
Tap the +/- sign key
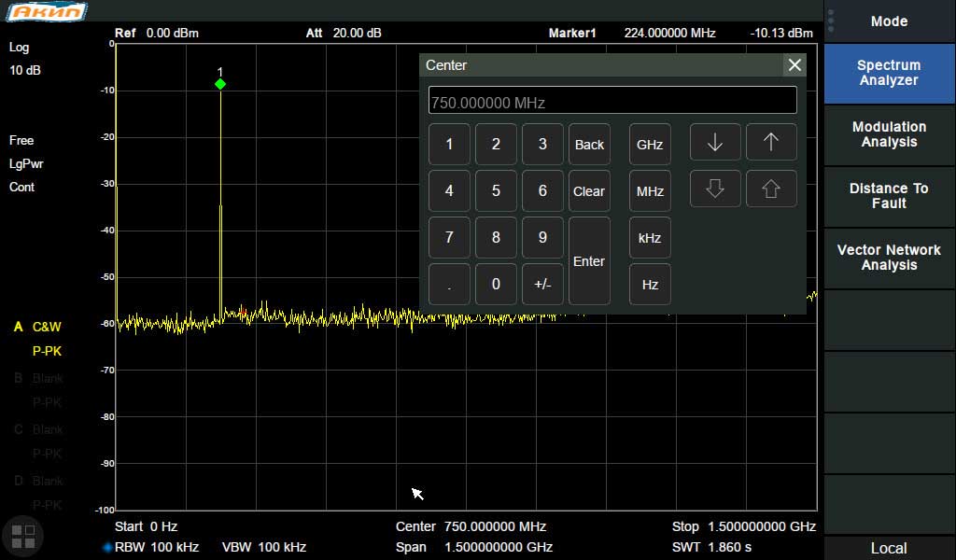[x=542, y=284]
